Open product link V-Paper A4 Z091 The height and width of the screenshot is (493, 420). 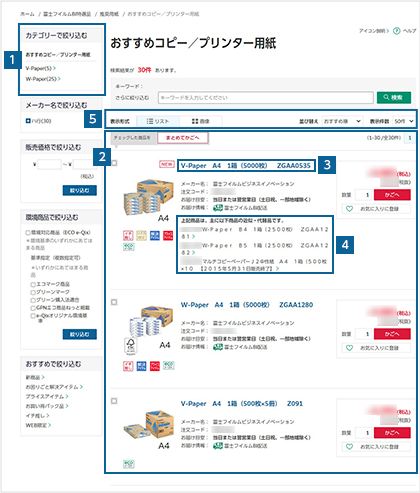point(242,403)
